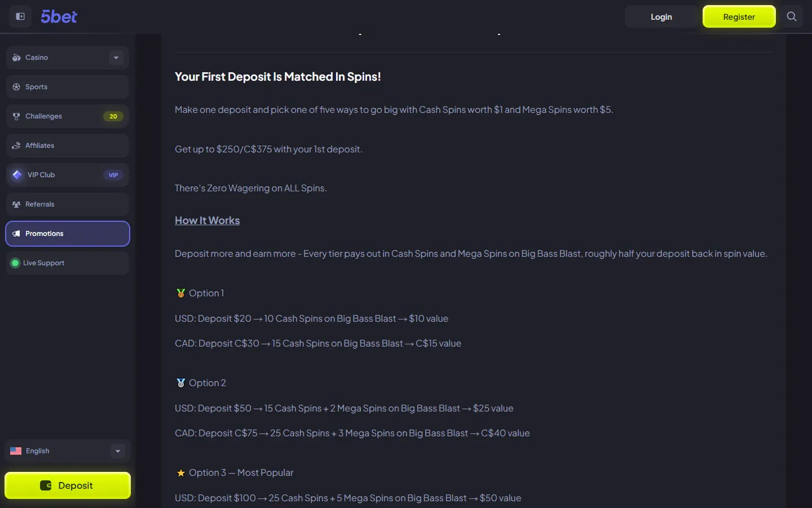812x508 pixels.
Task: Click the Login button
Action: 661,16
